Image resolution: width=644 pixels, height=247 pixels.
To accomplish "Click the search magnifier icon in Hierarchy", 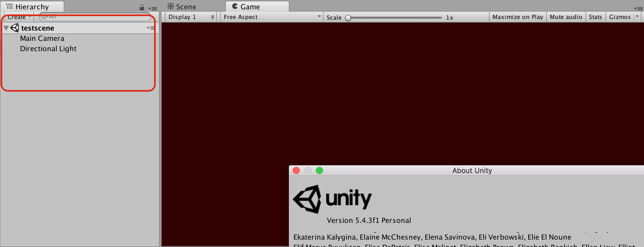I will pos(44,17).
